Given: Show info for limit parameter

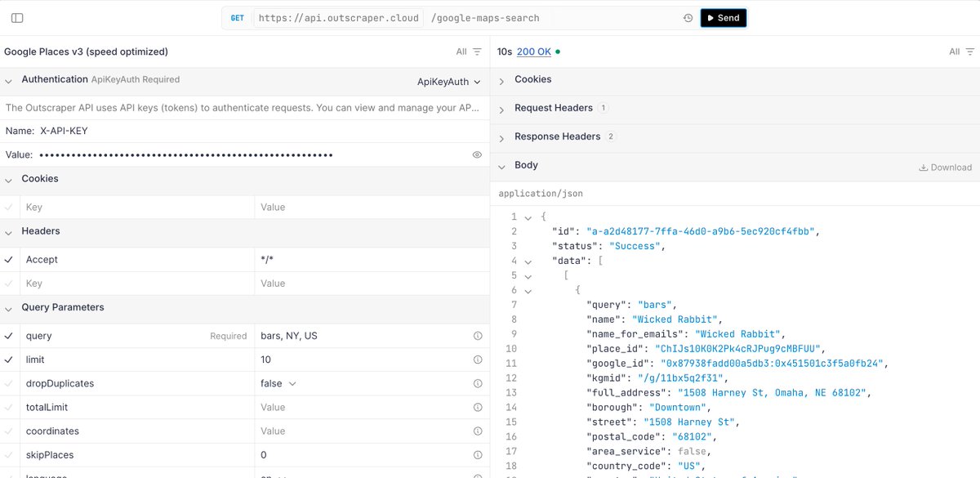Looking at the screenshot, I should click(478, 360).
